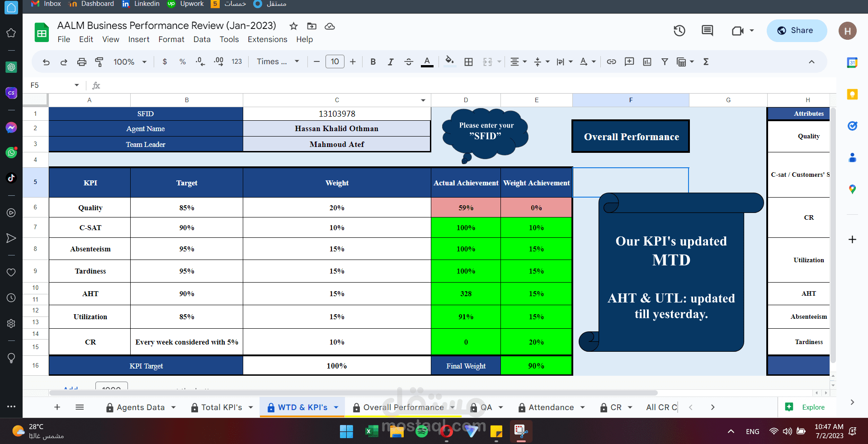This screenshot has width=868, height=444.
Task: Switch to the Agents Data tab
Action: click(141, 407)
